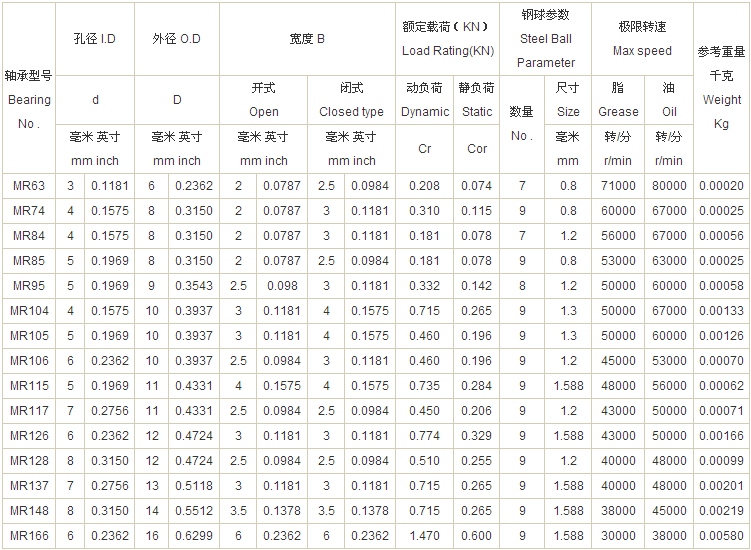Viewport: 751px width, 550px height.
Task: Click the 开式 Open subheader
Action: (x=263, y=100)
